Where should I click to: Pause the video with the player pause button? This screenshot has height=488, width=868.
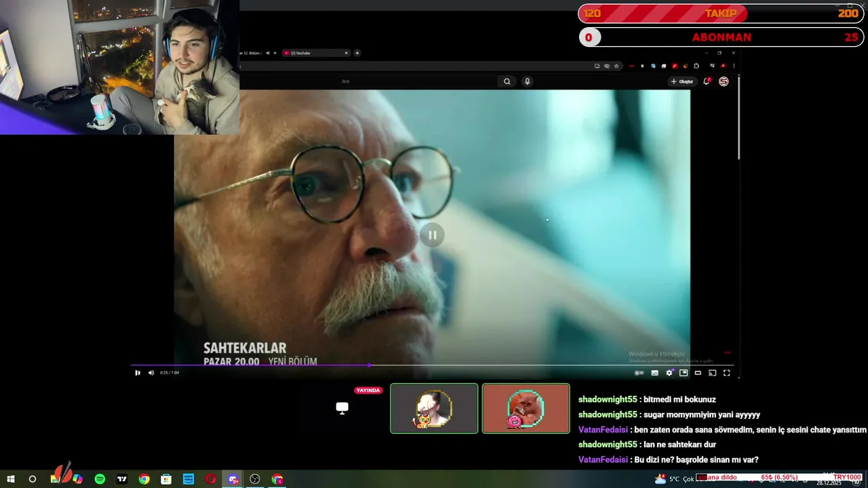pos(138,372)
